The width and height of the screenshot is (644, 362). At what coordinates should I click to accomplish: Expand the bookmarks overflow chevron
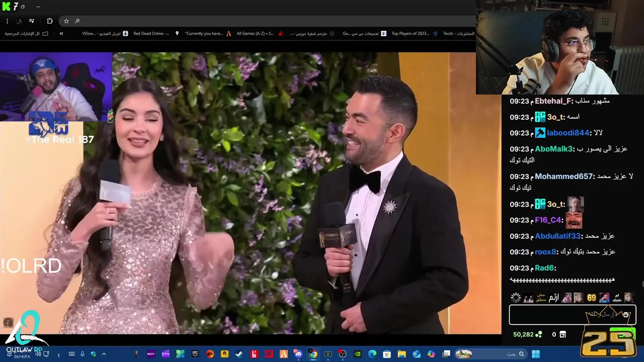pyautogui.click(x=61, y=34)
